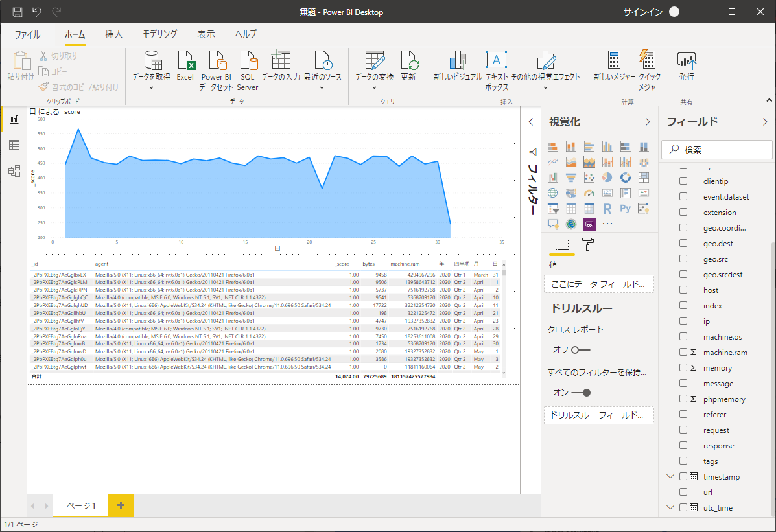Select the stacked bar chart visual
Screen dimensions: 776x532
click(x=553, y=146)
